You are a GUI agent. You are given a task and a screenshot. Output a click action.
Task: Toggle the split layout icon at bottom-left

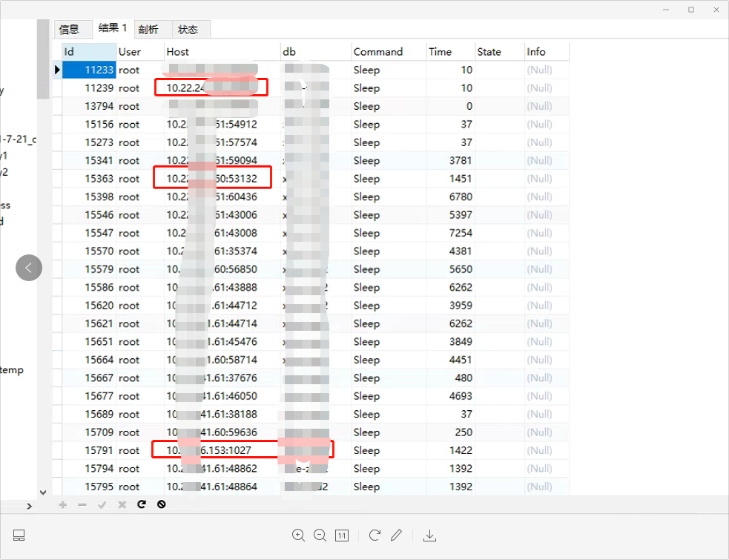(x=19, y=535)
